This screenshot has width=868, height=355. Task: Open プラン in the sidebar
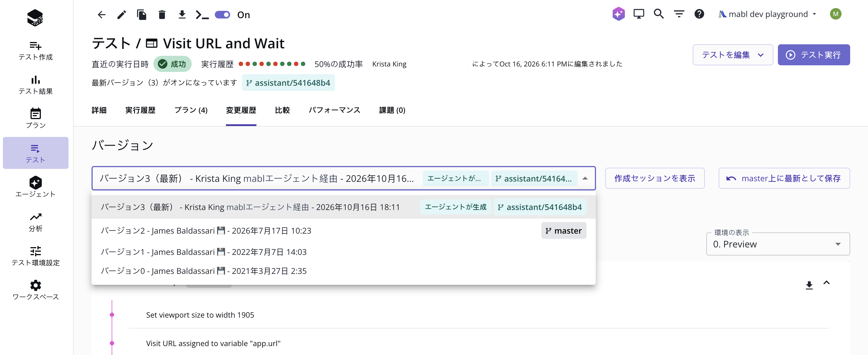(36, 119)
